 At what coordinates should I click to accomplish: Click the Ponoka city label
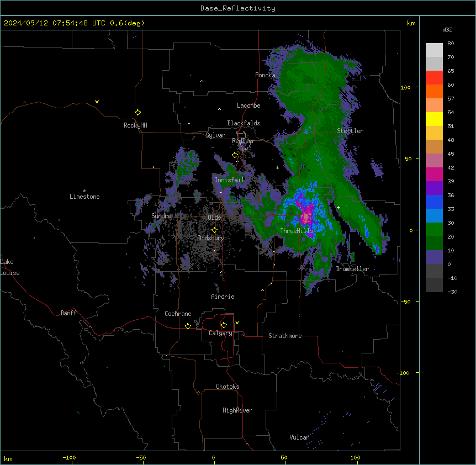coord(265,75)
